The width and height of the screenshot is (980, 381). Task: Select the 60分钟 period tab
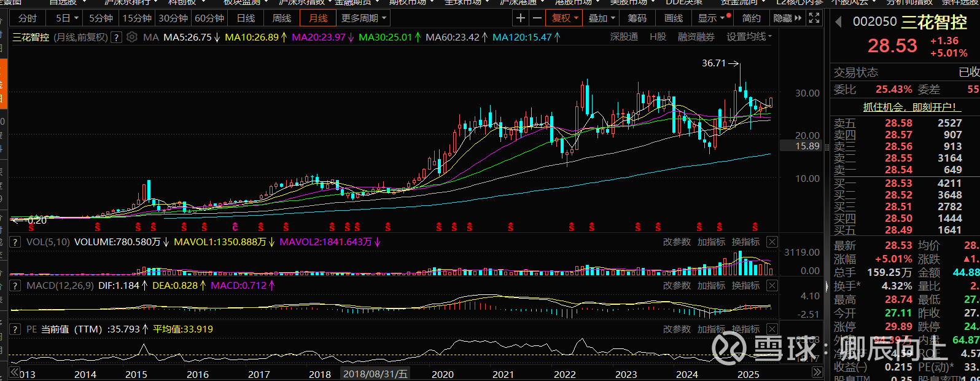coord(209,18)
